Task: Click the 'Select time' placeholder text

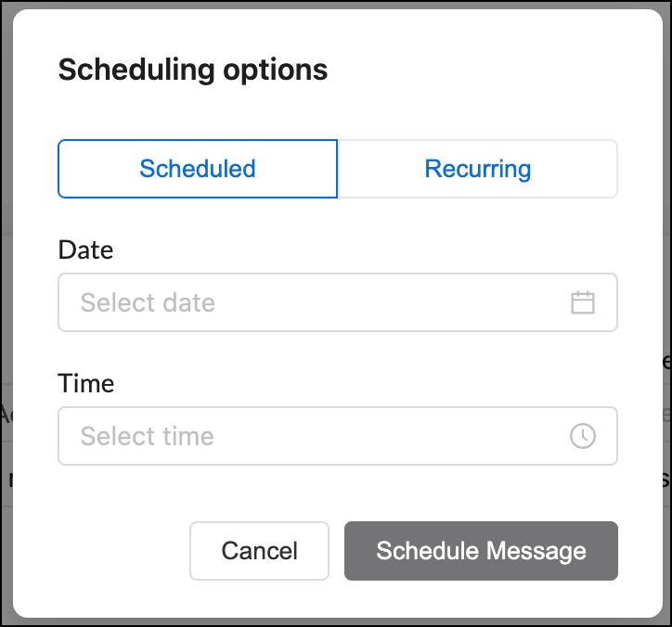Action: pos(148,437)
